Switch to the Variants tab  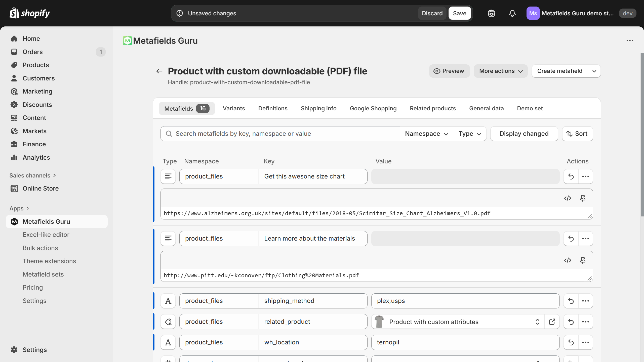click(x=234, y=108)
